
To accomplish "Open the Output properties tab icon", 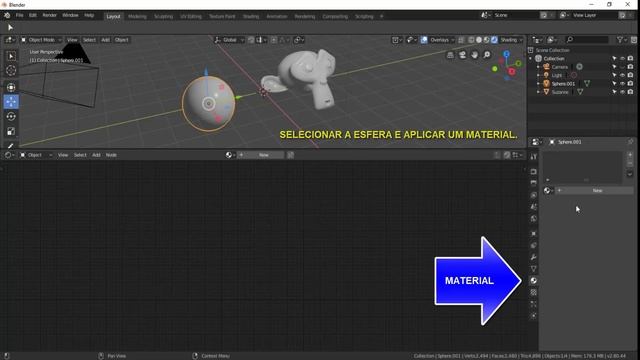I will click(x=533, y=183).
